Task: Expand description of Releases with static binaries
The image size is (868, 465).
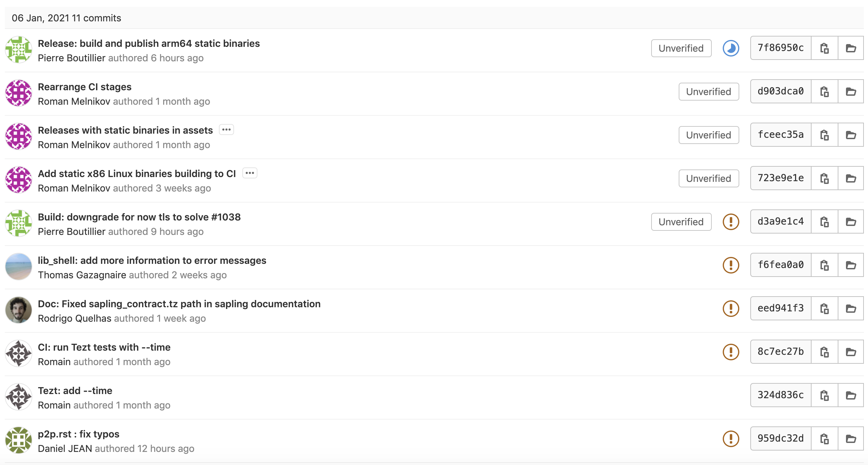Action: 226,130
